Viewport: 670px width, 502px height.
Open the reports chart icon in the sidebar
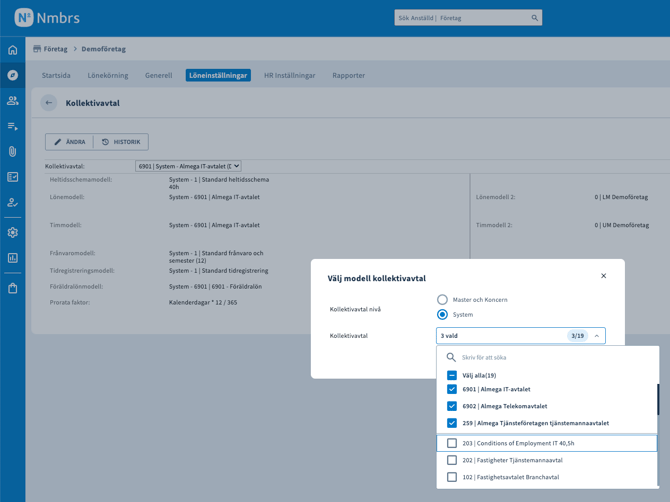(x=13, y=258)
